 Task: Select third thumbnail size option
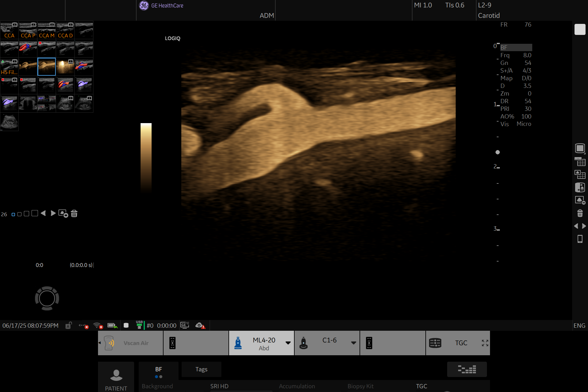(27, 213)
